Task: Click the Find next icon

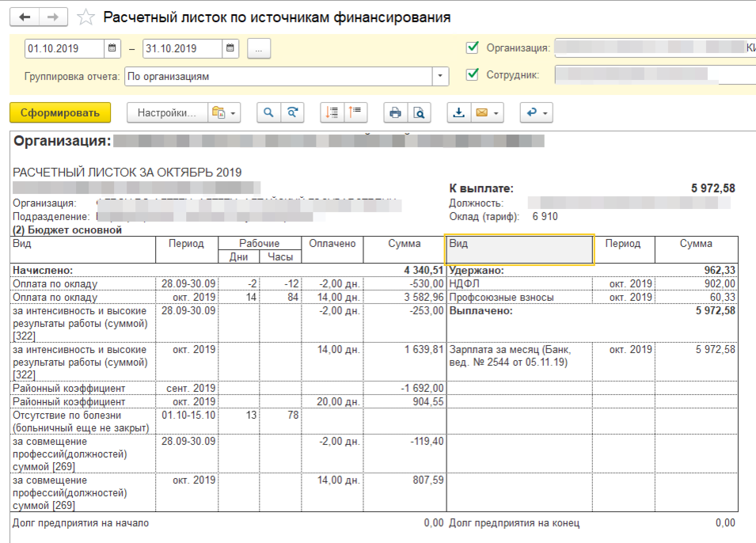Action: (292, 113)
